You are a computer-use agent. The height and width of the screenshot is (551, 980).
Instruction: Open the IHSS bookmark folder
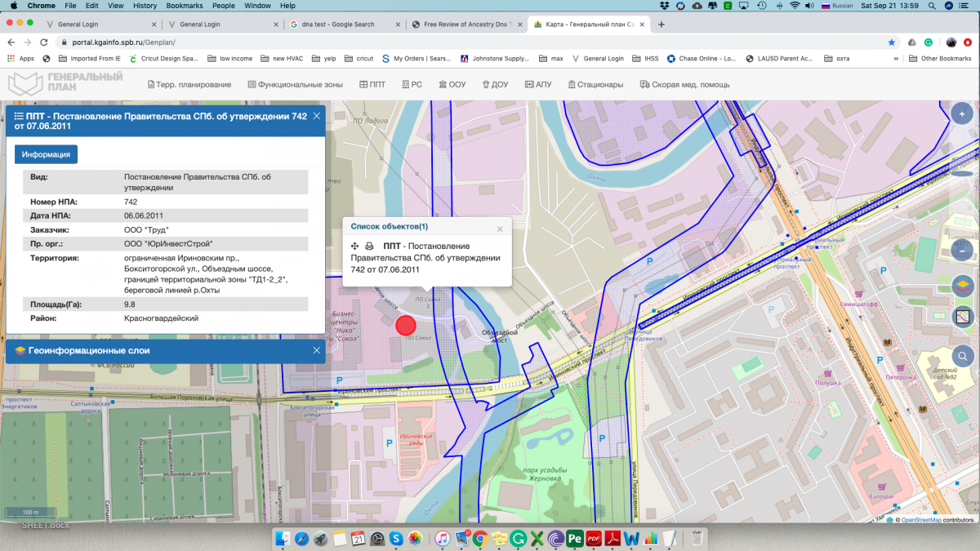tap(645, 59)
